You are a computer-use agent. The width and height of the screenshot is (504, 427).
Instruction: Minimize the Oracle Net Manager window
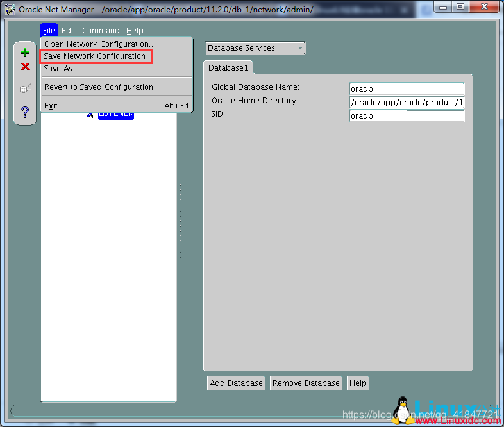click(x=443, y=7)
